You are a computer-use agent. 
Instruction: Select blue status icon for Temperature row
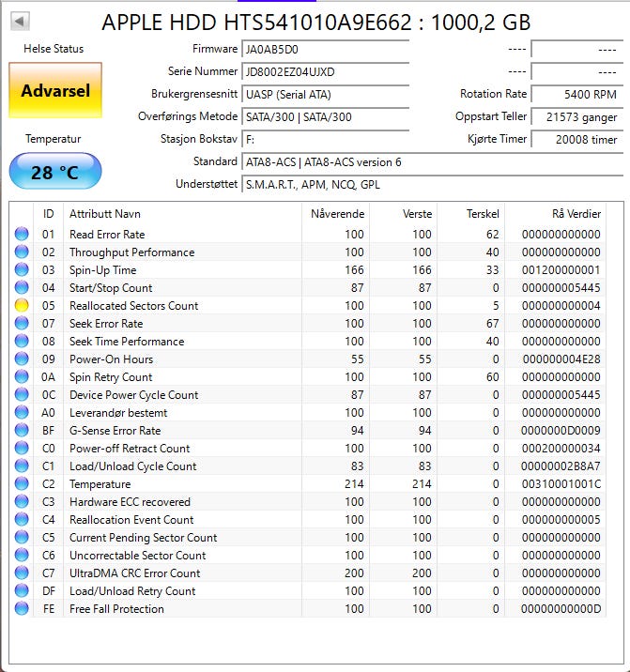[x=22, y=483]
